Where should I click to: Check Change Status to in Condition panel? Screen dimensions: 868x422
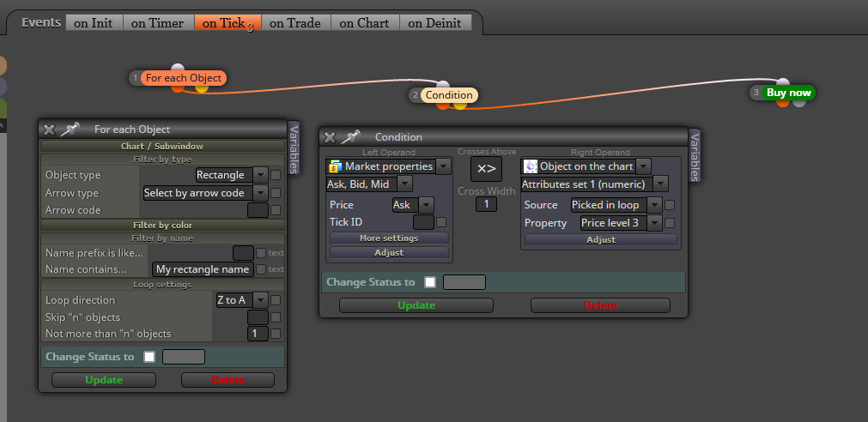point(430,282)
